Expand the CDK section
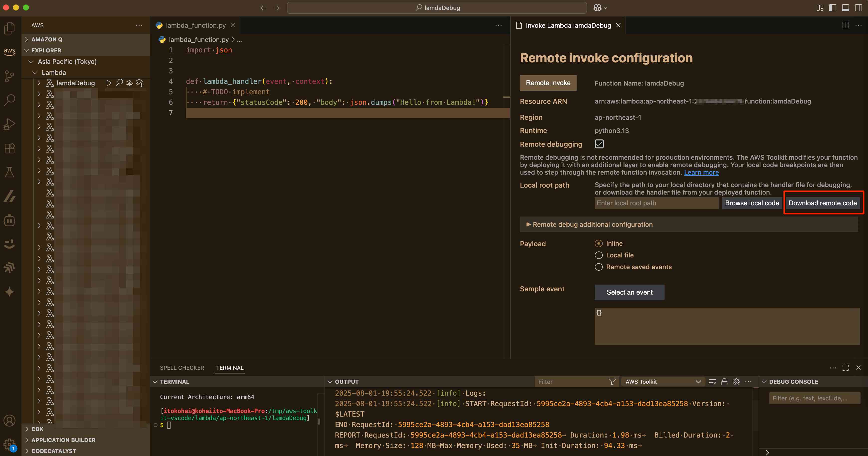 37,429
